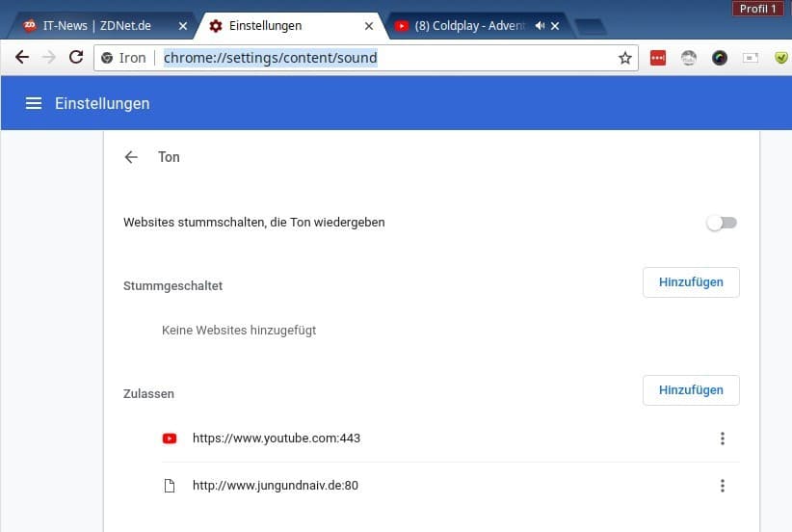This screenshot has width=792, height=532.
Task: Go back using the arrow next to Ton
Action: click(x=131, y=157)
